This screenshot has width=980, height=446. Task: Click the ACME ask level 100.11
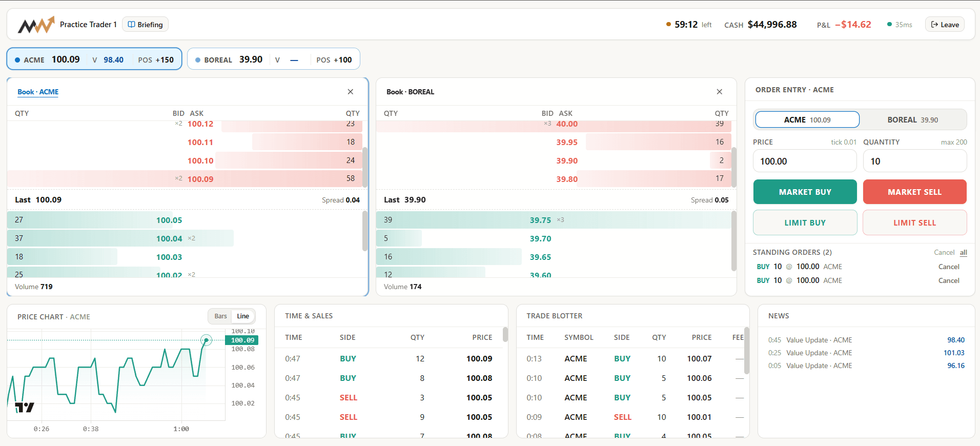coord(185,142)
